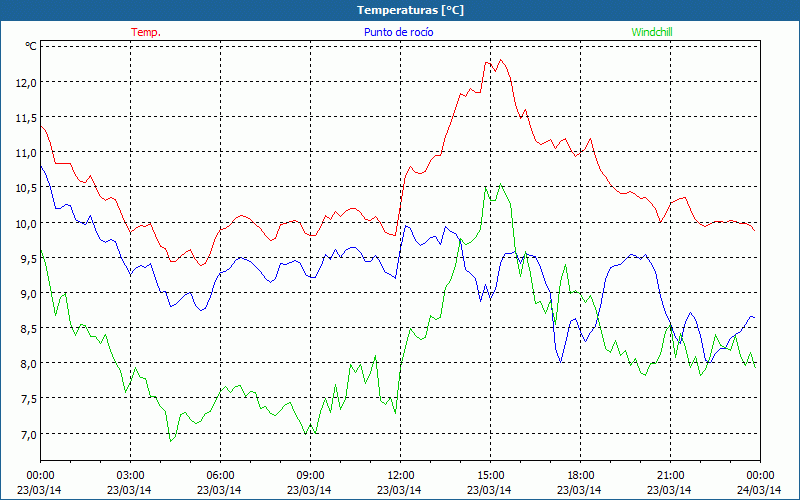Click the 8,5 y-axis value

[x=29, y=329]
